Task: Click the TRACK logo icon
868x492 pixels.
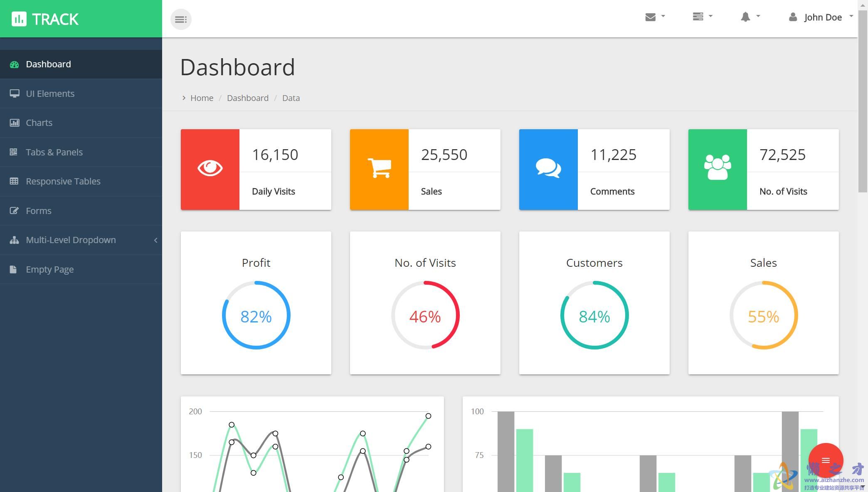Action: pyautogui.click(x=19, y=19)
